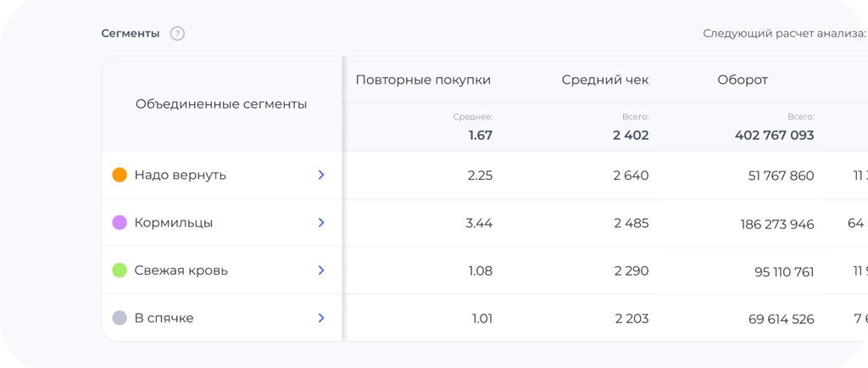Click Кормильцы turnover value 186 273 946
This screenshot has width=868, height=368.
point(777,224)
